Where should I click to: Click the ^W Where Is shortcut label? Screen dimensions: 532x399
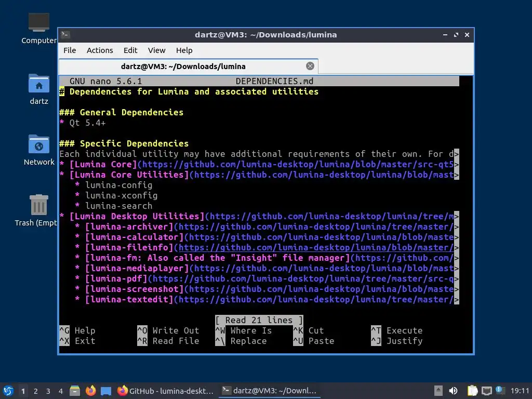(x=244, y=331)
